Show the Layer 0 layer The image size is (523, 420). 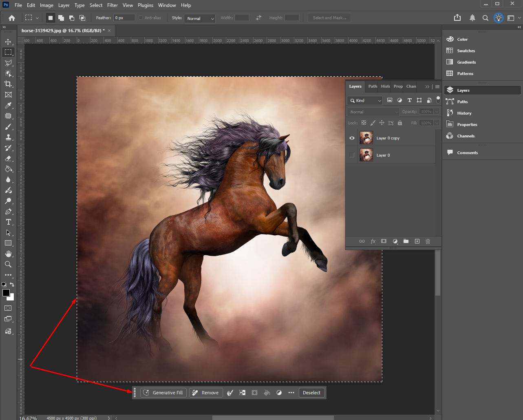351,155
